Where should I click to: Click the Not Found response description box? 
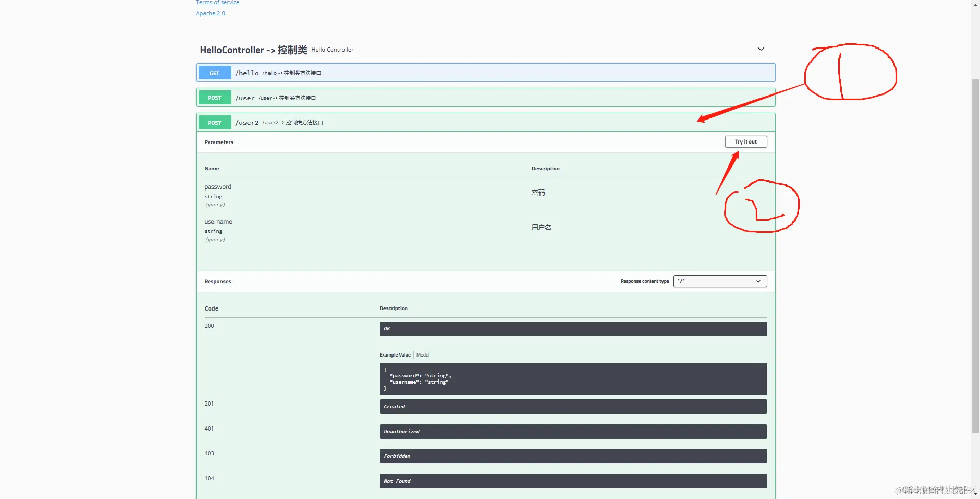(x=573, y=481)
